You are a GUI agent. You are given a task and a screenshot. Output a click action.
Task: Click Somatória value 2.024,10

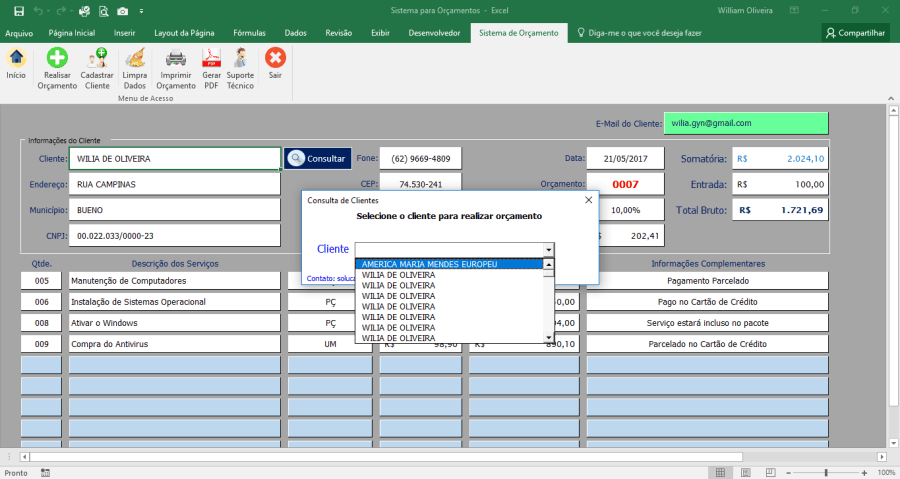click(780, 159)
